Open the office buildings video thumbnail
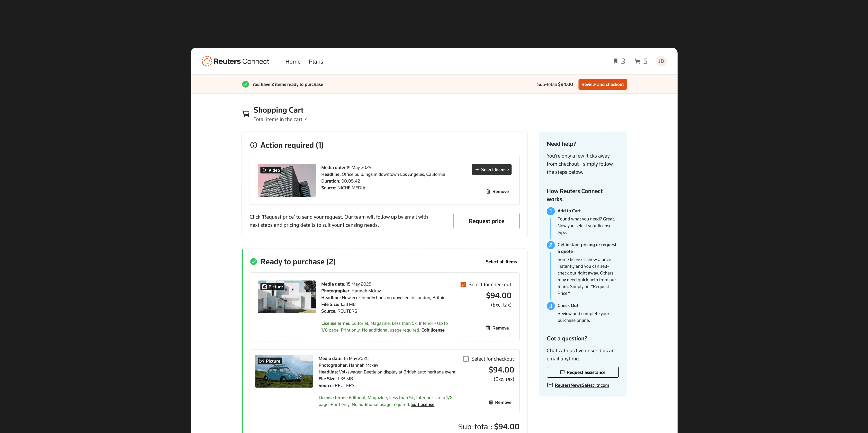The image size is (868, 433). (x=287, y=180)
